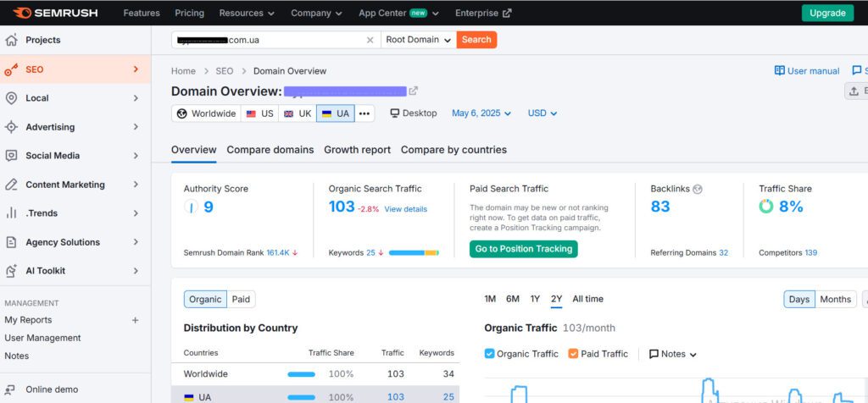
Task: Click the View details link
Action: [x=406, y=209]
